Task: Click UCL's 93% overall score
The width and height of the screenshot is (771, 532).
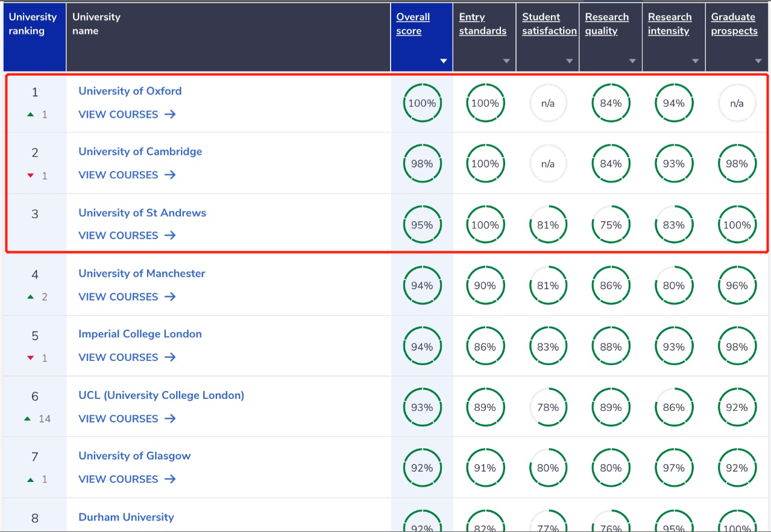Action: coord(422,407)
